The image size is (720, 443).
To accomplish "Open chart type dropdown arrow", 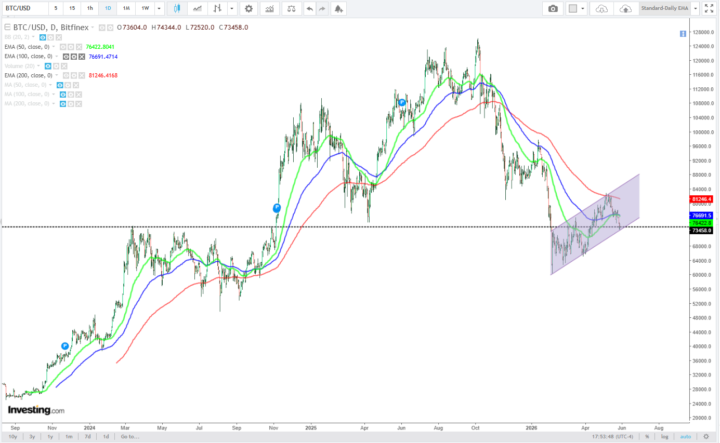I will pyautogui.click(x=231, y=9).
